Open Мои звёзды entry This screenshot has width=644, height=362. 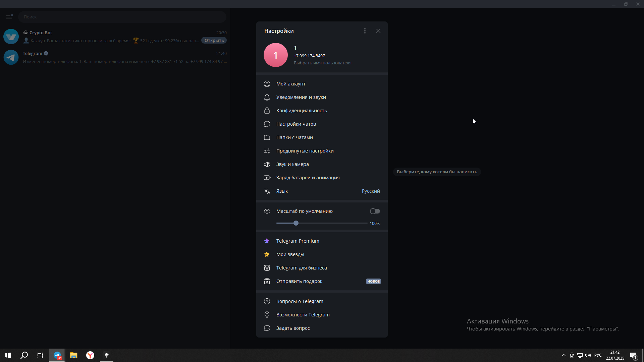[x=322, y=254]
